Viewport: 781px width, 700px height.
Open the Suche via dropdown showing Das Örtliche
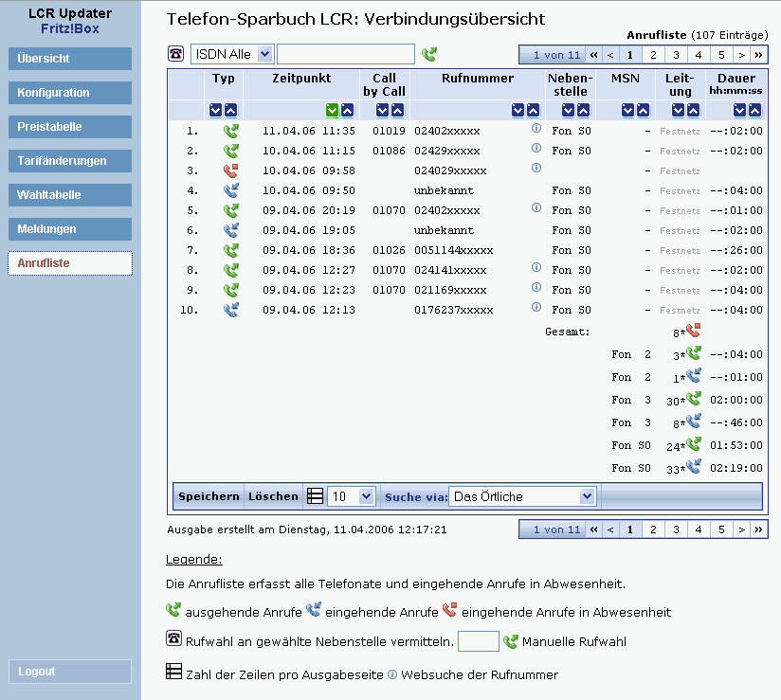pyautogui.click(x=587, y=496)
